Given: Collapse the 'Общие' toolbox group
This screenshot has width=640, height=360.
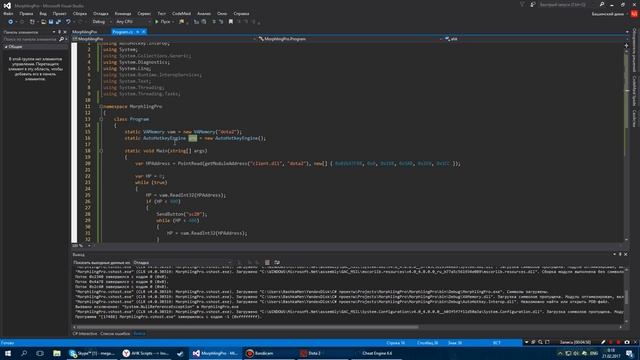Looking at the screenshot, I should [x=6, y=47].
